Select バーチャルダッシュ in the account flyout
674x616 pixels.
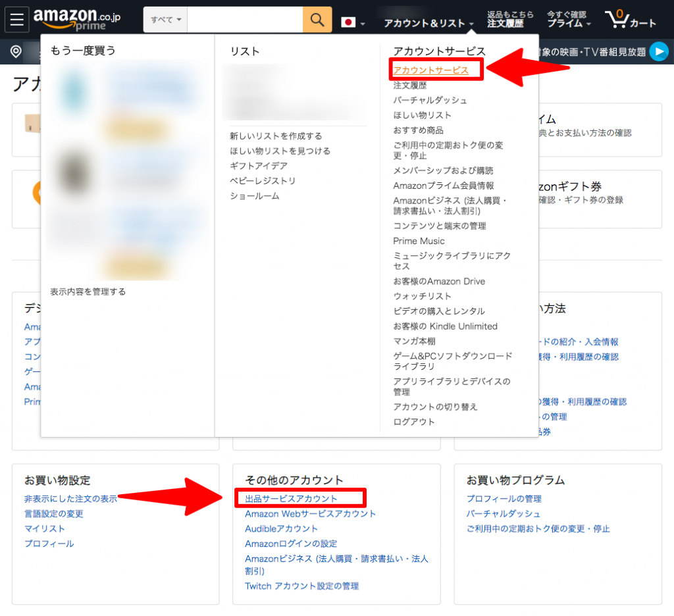click(x=430, y=100)
